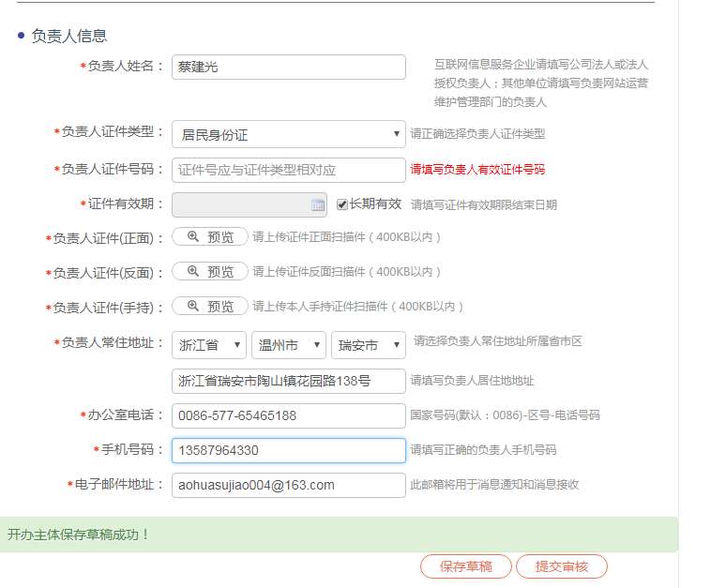
Task: Click the office phone number field
Action: tap(288, 415)
